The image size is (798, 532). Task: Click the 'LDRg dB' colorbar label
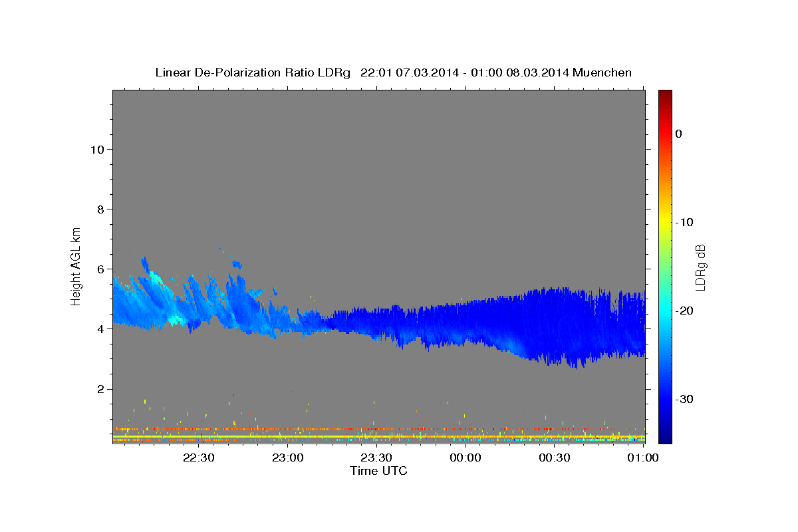(x=700, y=267)
